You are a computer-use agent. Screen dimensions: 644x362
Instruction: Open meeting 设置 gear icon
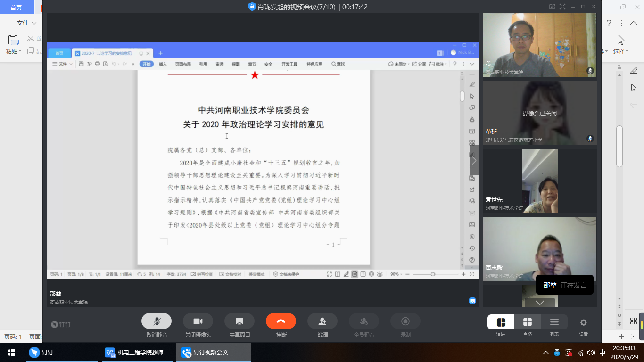[x=584, y=323]
